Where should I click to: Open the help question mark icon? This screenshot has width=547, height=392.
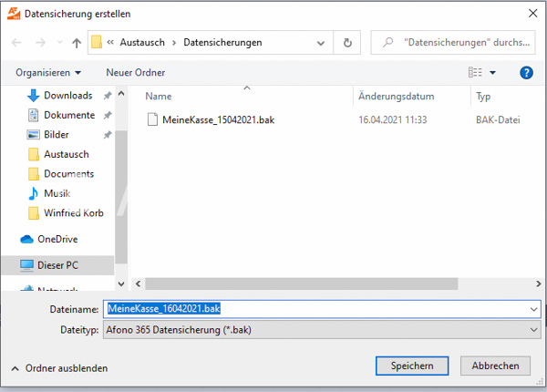[526, 73]
